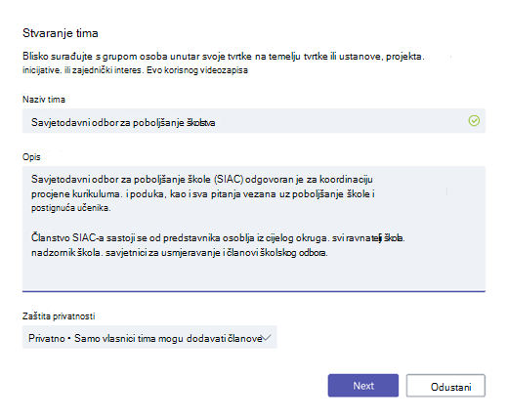Click the Opis field label
This screenshot has width=508, height=420.
[x=31, y=157]
